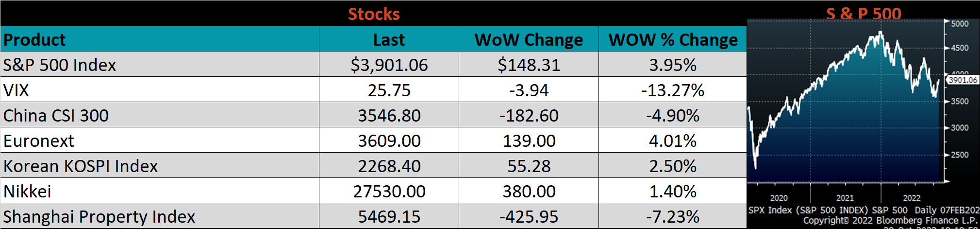Click the S & P 500 chart title
The height and width of the screenshot is (229, 980).
pos(864,13)
